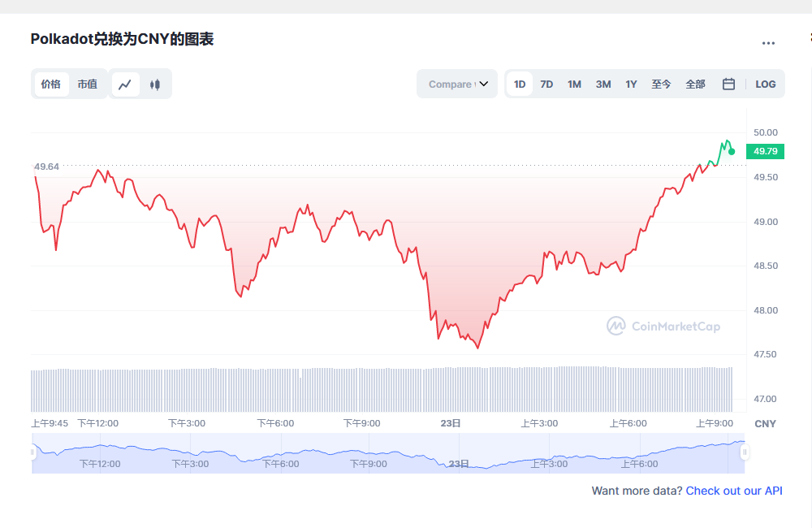The height and width of the screenshot is (528, 812).
Task: Click the 下午6:00 label on main time axis
Action: click(275, 423)
